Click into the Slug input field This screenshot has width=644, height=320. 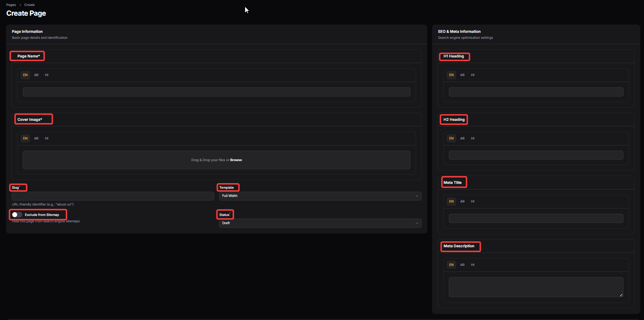point(112,196)
